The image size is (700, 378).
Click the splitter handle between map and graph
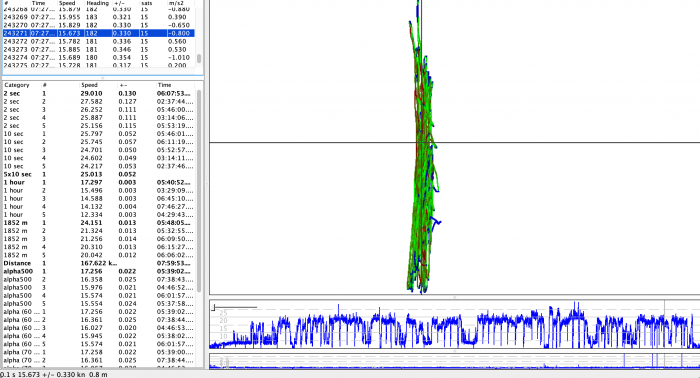pyautogui.click(x=454, y=297)
